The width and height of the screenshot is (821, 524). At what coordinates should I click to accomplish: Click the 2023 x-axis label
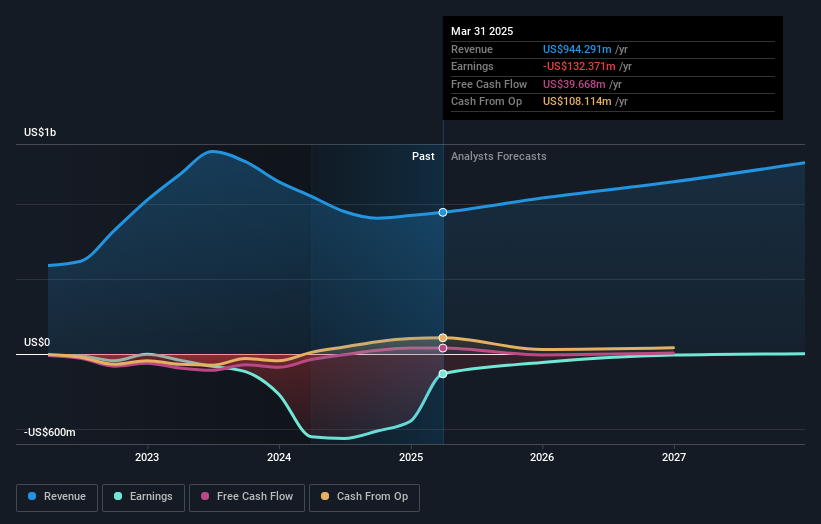pos(147,457)
